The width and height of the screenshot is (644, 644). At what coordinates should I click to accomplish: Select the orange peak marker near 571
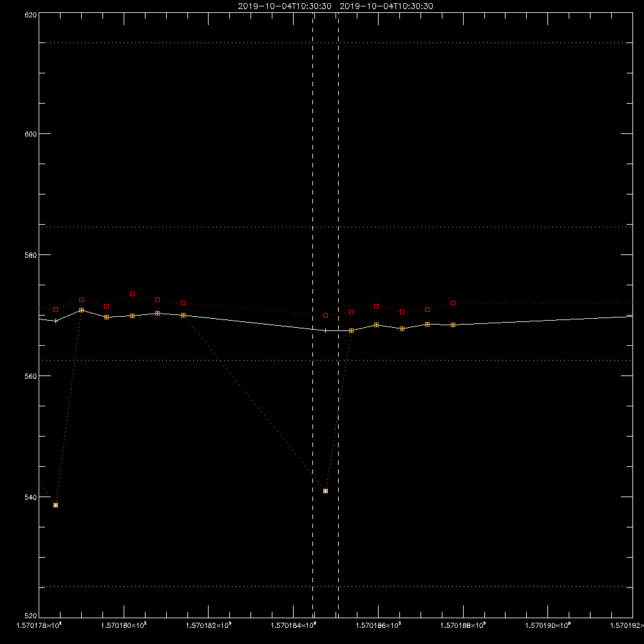(x=81, y=310)
